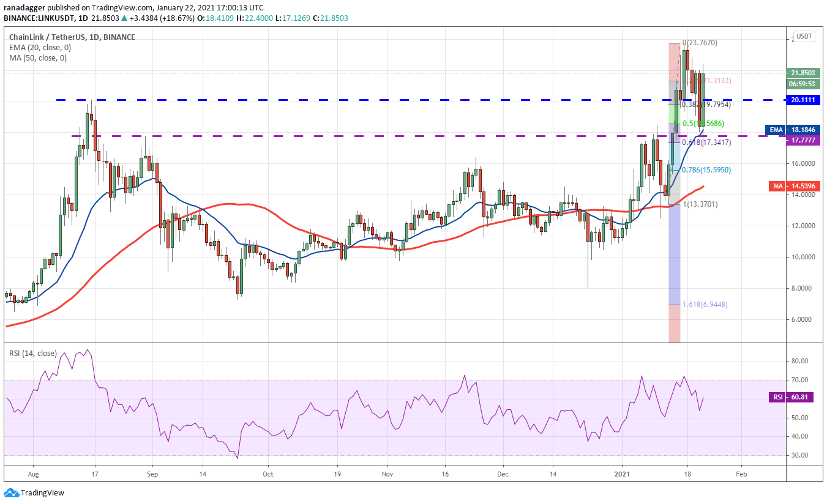Select the Fibonacci 0(23.7670) level label

point(701,43)
